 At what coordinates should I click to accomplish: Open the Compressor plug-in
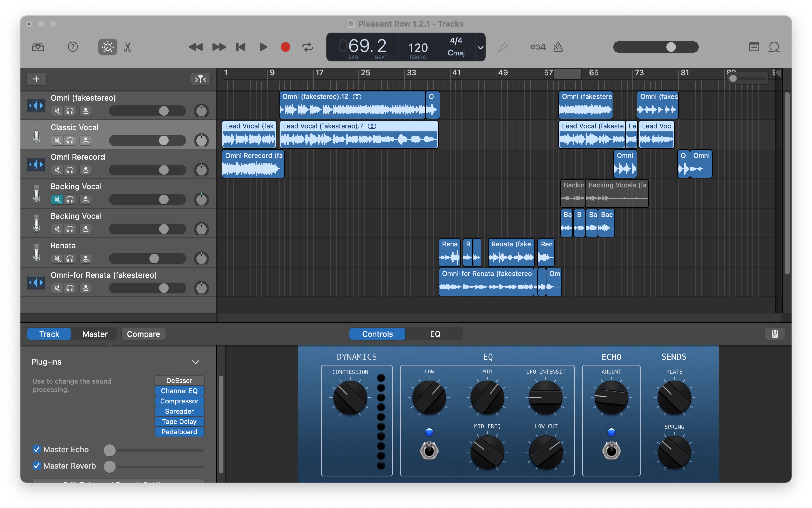click(x=179, y=401)
